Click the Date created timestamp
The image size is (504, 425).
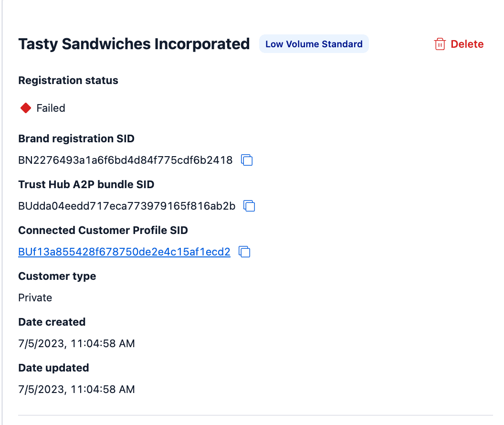pos(76,343)
